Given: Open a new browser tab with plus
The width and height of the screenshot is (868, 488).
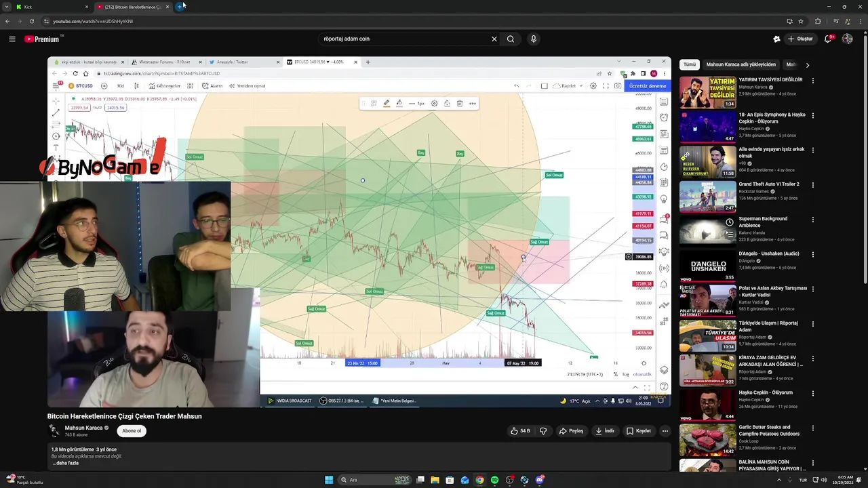Looking at the screenshot, I should (180, 7).
